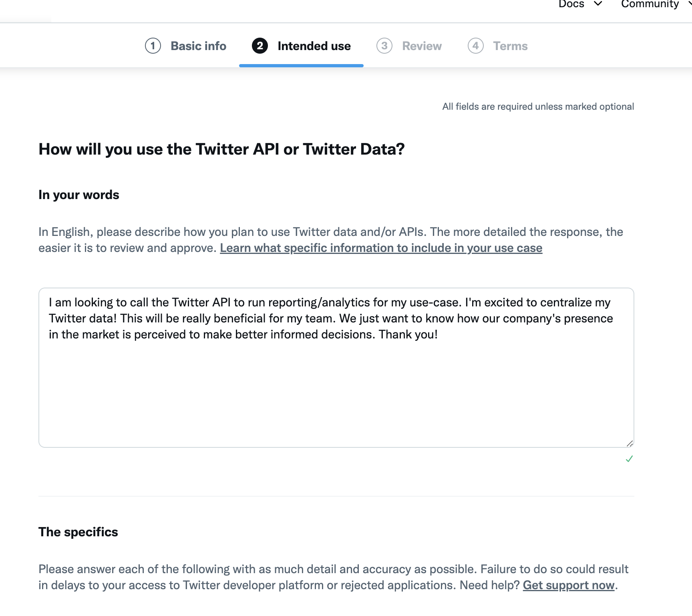Click the green validation checkmark
The image size is (692, 616).
pos(629,459)
